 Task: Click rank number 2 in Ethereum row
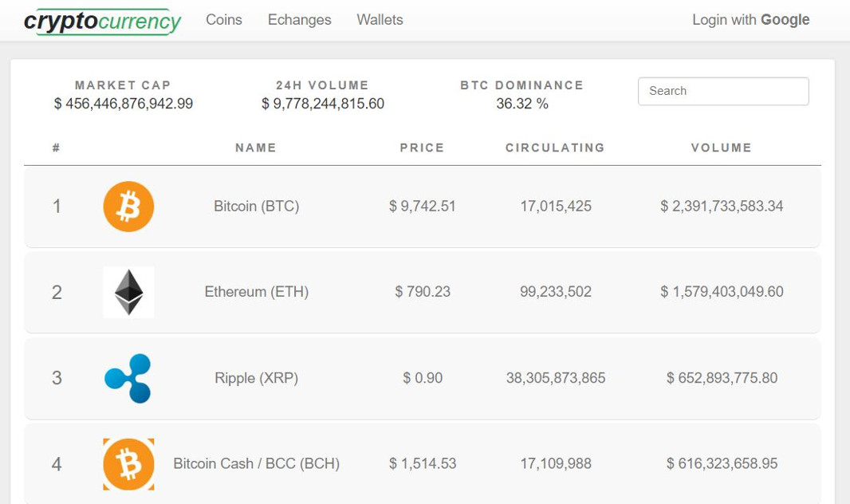pos(57,292)
